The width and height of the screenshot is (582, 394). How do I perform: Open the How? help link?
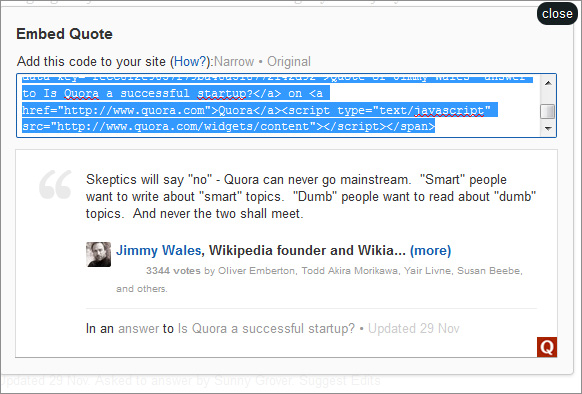[190, 61]
